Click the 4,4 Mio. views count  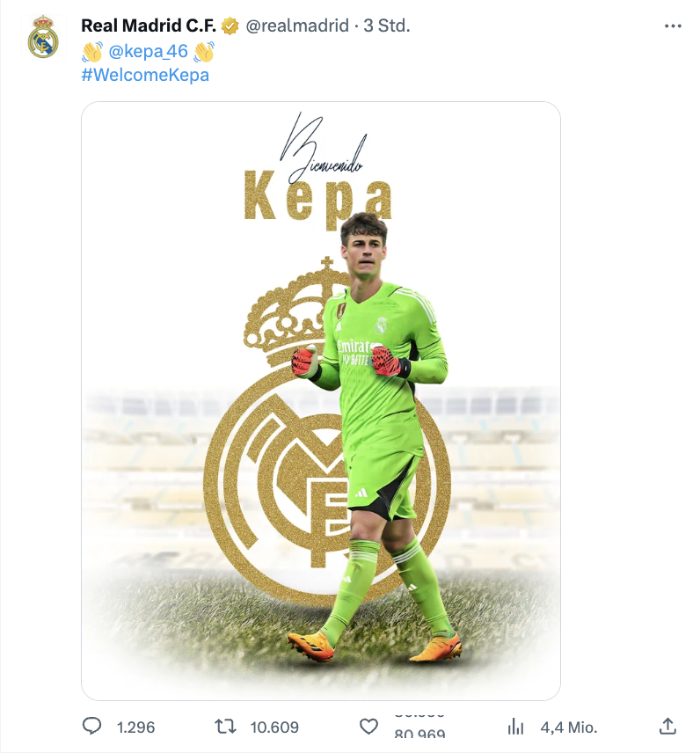pos(569,727)
